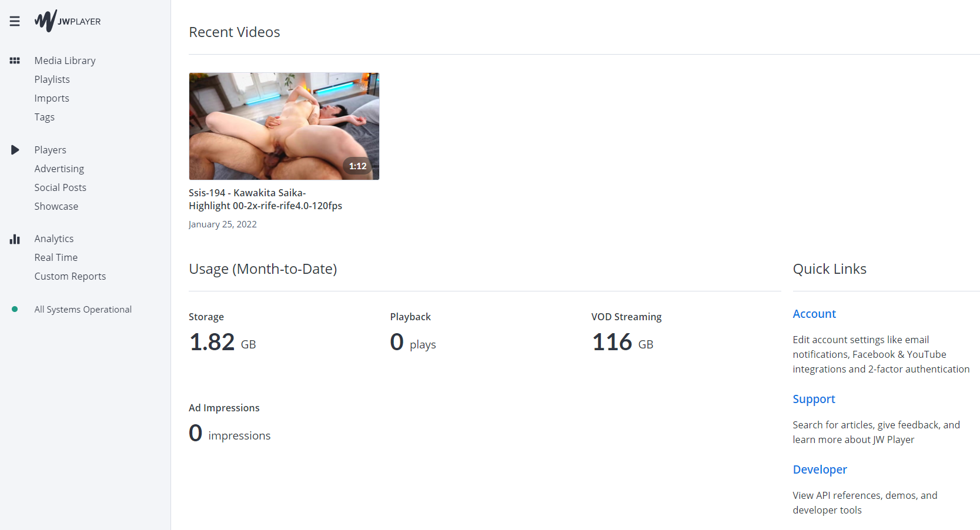
Task: Click the JW Player logo
Action: point(68,21)
